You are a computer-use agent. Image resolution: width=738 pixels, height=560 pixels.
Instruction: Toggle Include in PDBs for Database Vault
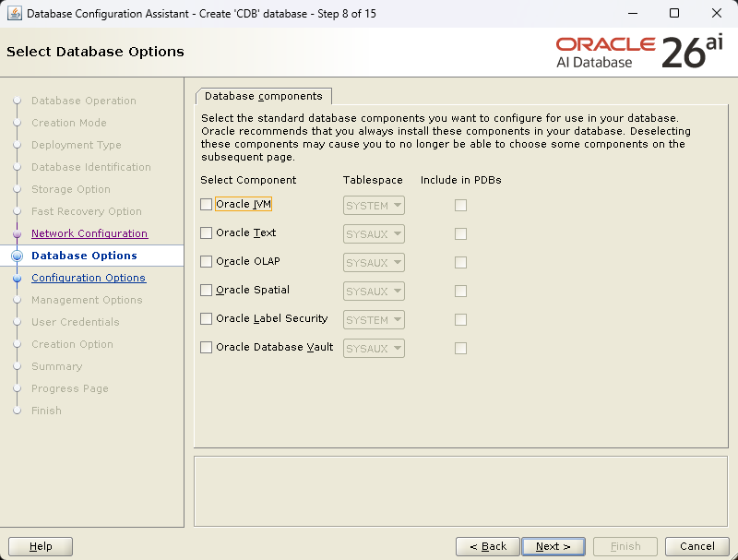[x=460, y=348]
